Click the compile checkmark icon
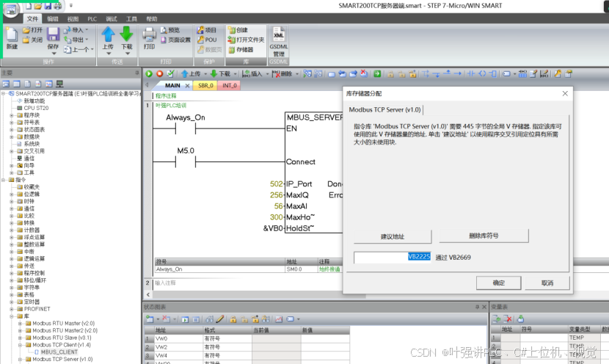609x364 pixels. tap(170, 73)
